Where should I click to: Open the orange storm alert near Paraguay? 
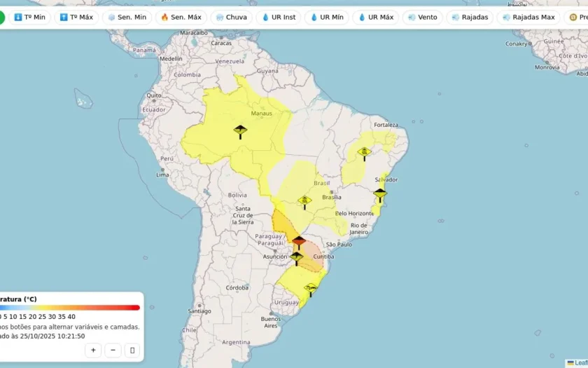tap(299, 243)
